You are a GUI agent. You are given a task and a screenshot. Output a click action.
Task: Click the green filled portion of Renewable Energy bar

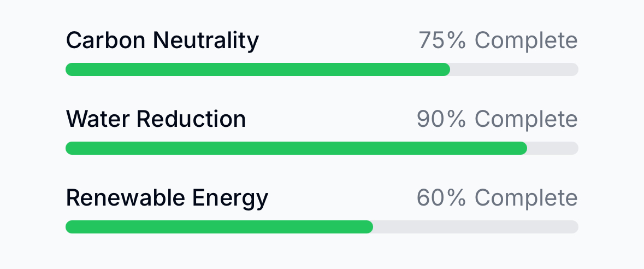(x=220, y=227)
